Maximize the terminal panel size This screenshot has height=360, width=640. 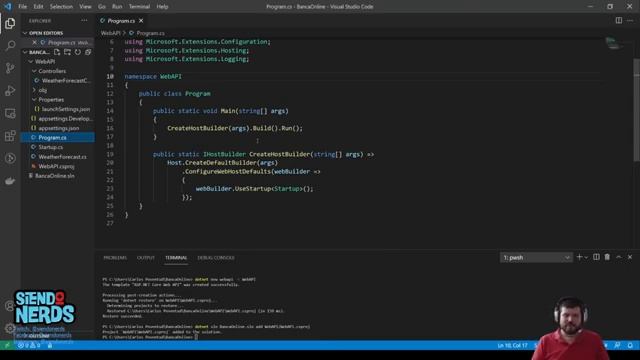[619, 257]
